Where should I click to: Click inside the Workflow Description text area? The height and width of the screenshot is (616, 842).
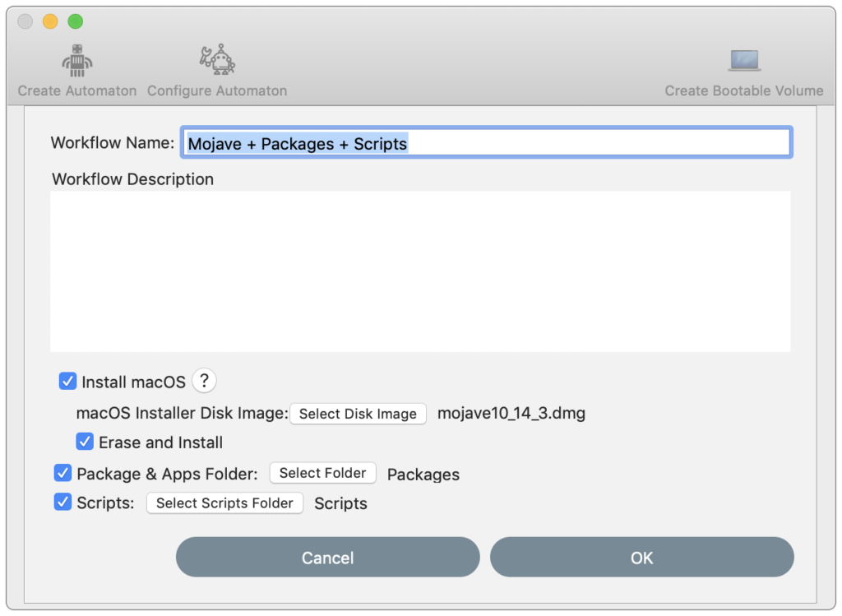tap(420, 271)
